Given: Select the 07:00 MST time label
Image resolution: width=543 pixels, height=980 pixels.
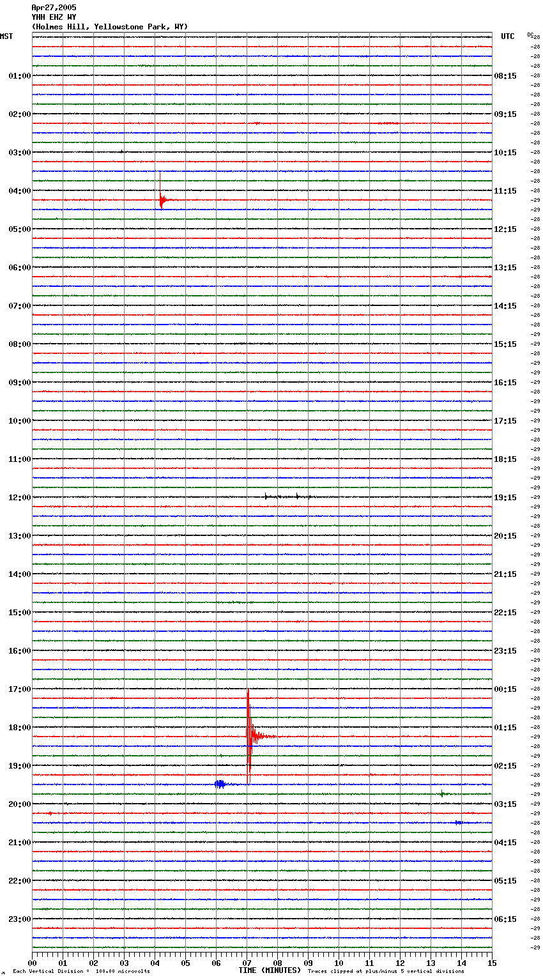Looking at the screenshot, I should point(19,306).
